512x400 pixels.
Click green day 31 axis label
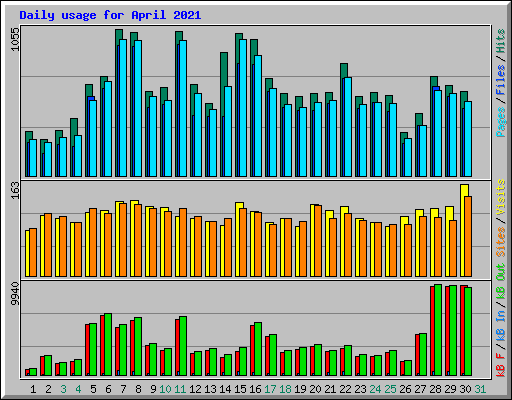pos(480,389)
